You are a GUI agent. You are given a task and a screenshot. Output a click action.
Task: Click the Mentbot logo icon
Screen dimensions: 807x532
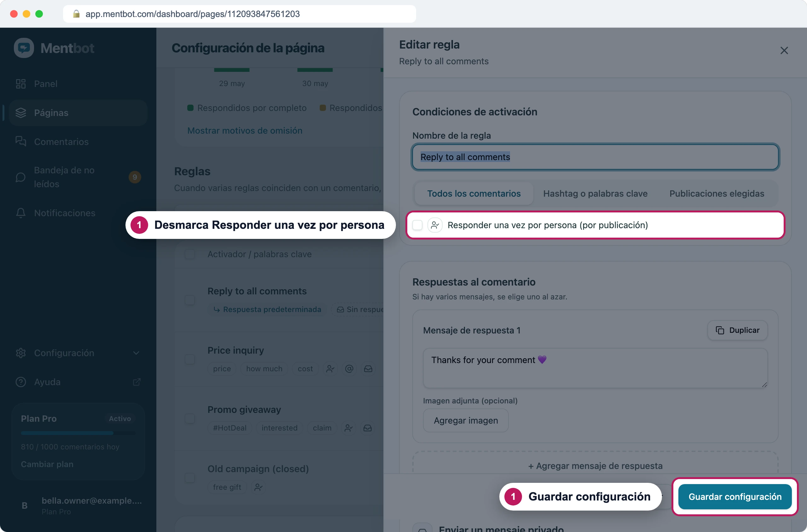[24, 48]
